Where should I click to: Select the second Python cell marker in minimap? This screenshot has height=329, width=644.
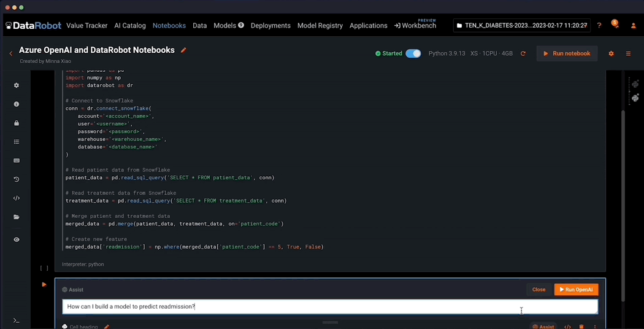(635, 98)
